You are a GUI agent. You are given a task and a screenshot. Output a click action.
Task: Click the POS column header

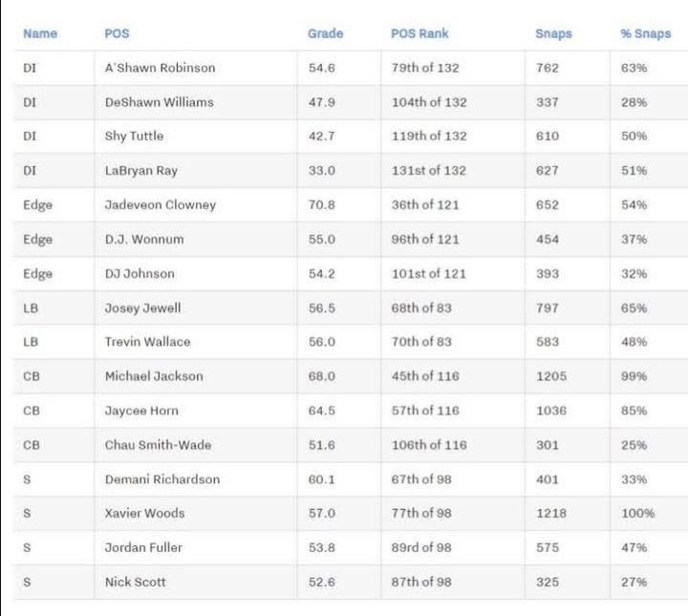point(117,33)
